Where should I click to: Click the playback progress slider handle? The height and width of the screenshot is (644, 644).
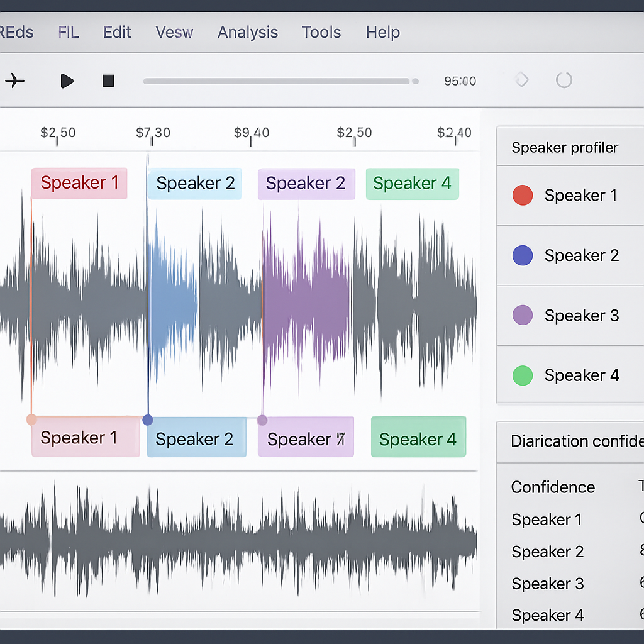[415, 81]
